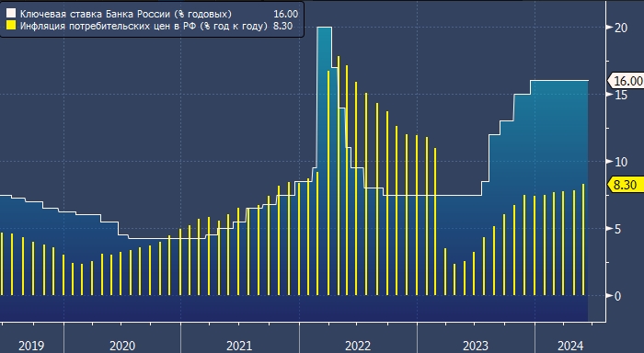
Task: Click the 15 tick on the value axis
Action: (621, 95)
